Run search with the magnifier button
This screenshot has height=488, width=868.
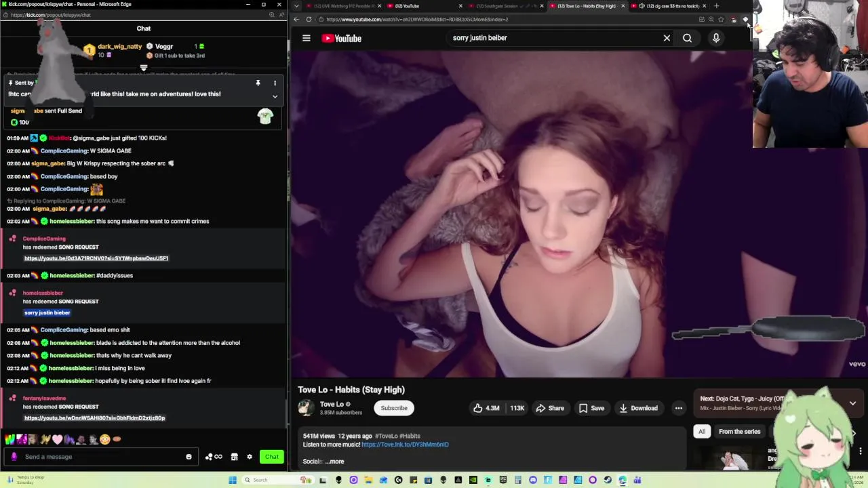pos(687,38)
